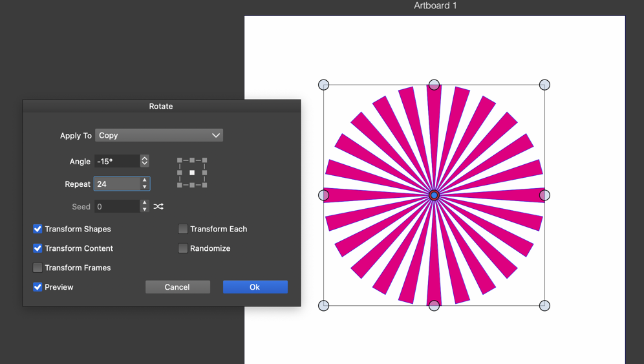Click the Angle input field
Screen dimensions: 644x364
pos(117,161)
